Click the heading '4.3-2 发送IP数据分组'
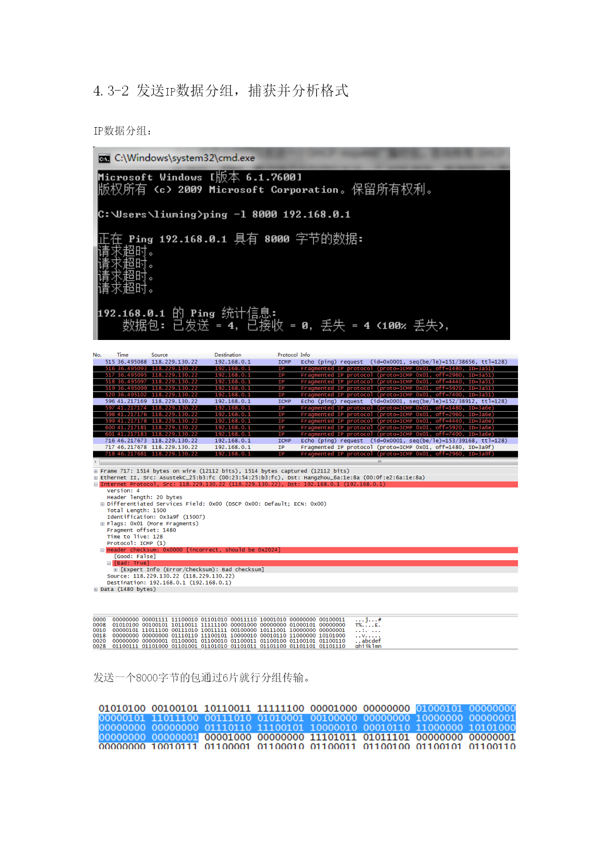The height and width of the screenshot is (868, 614). 221,91
